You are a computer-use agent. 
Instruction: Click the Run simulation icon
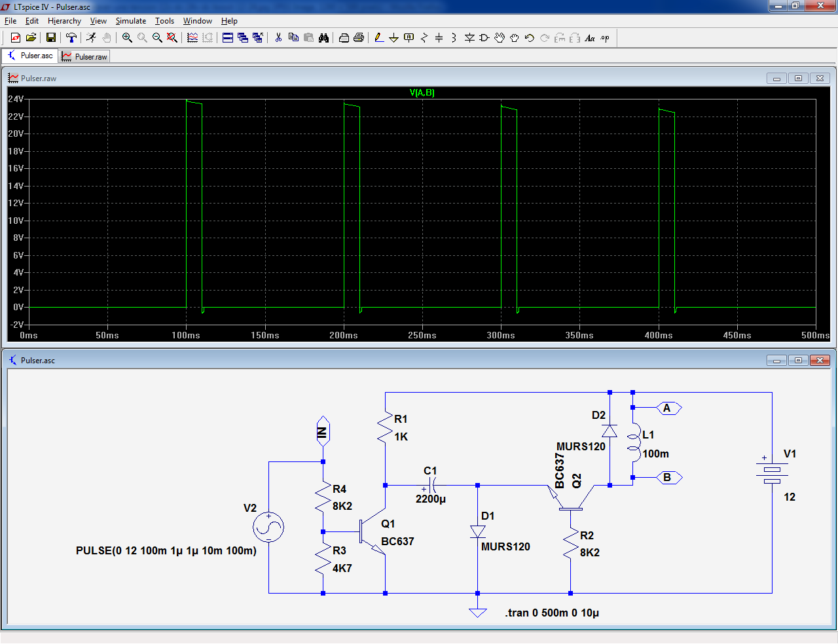[91, 38]
